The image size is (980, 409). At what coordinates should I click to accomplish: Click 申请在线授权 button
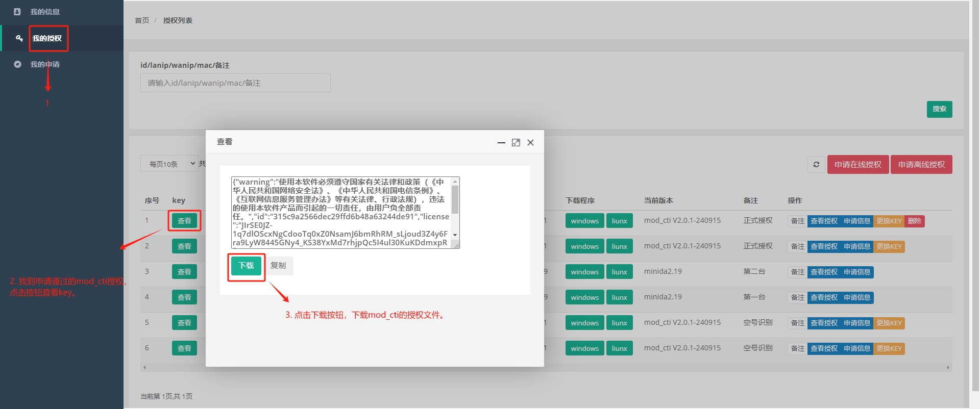[858, 164]
